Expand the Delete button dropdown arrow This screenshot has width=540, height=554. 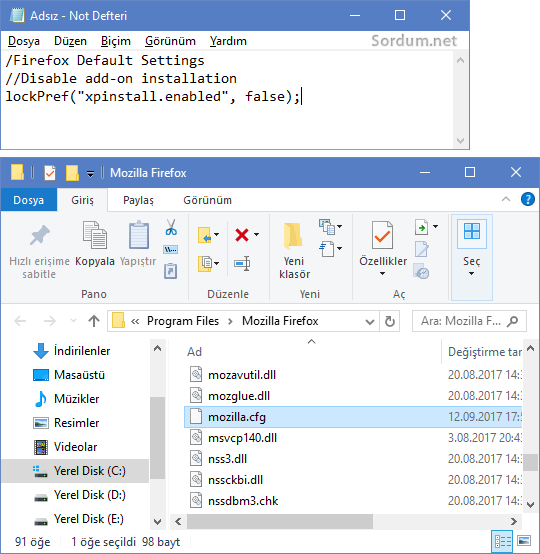tap(257, 234)
